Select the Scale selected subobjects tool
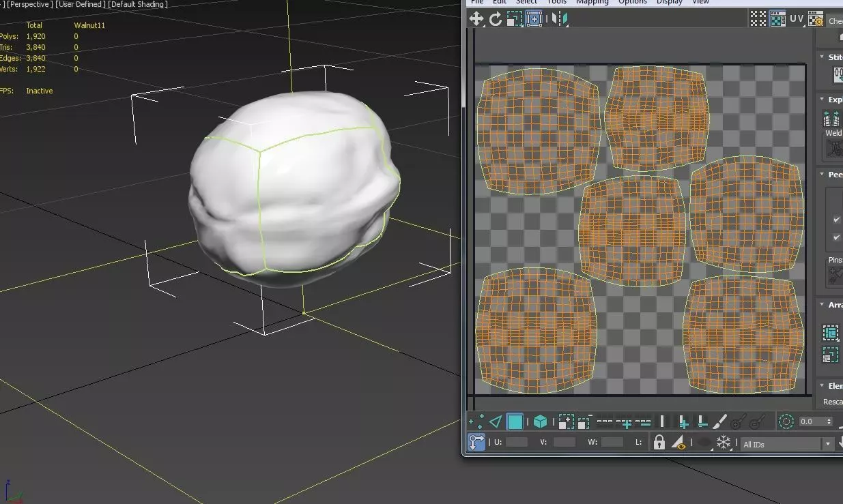 click(515, 18)
